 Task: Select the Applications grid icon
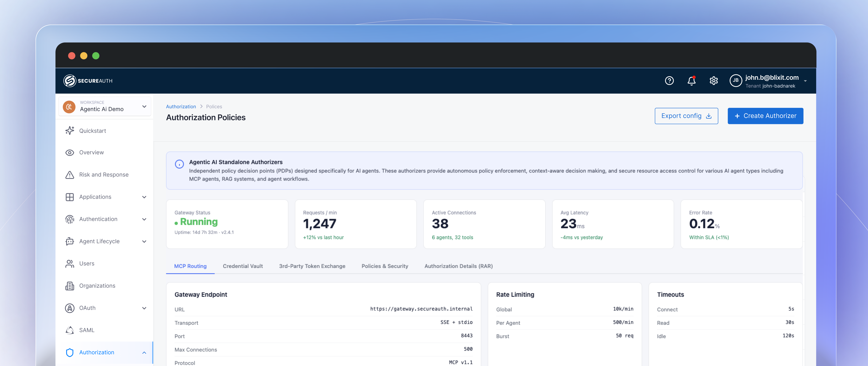point(69,197)
